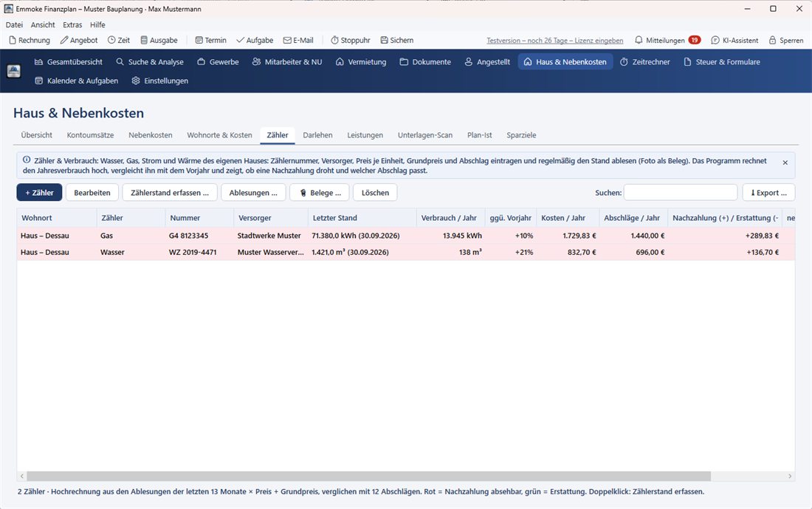Add a new Ausgabe entry

click(159, 40)
